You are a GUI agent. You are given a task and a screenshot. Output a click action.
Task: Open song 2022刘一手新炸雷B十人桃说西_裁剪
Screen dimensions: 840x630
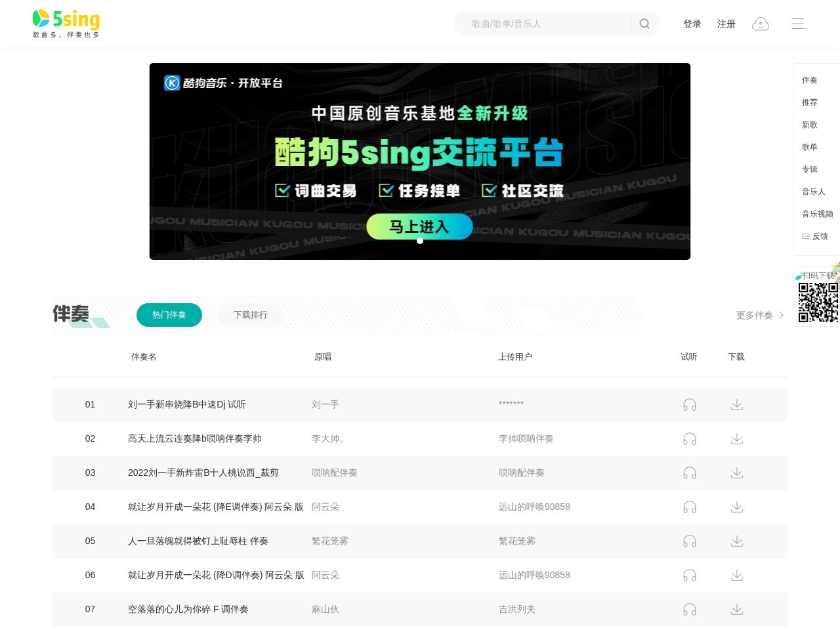[x=203, y=472]
